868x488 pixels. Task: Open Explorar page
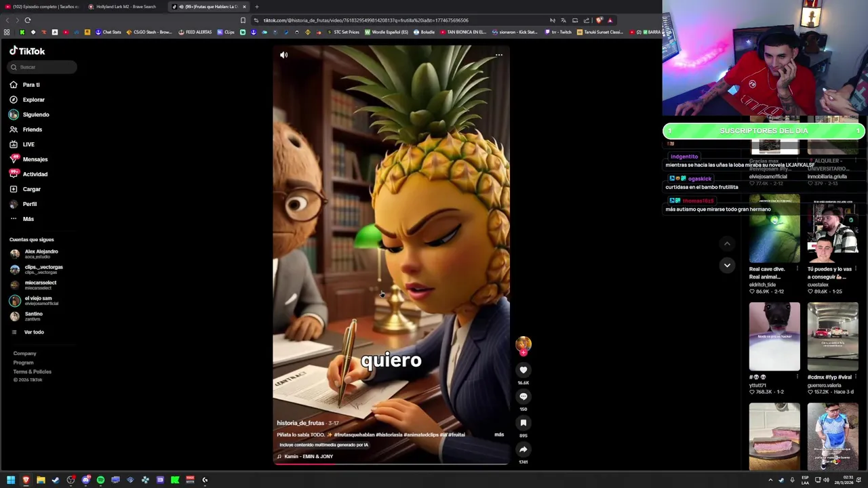[33, 100]
